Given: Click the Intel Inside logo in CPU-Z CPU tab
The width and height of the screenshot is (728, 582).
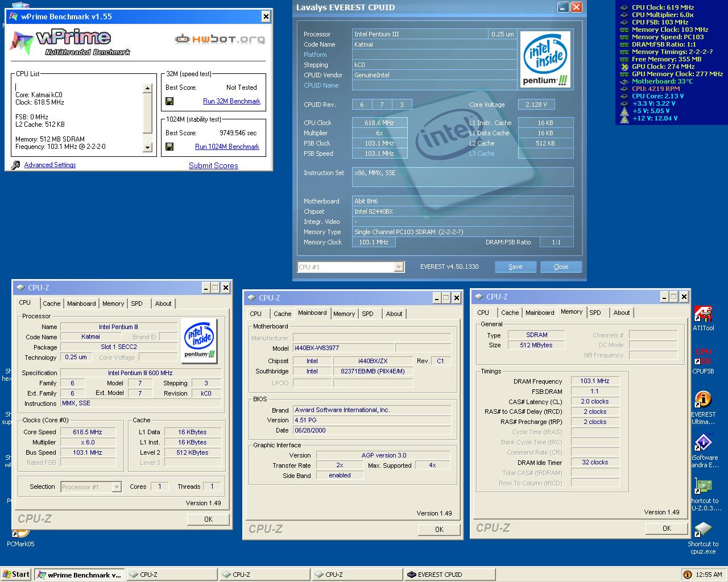Looking at the screenshot, I should [199, 342].
